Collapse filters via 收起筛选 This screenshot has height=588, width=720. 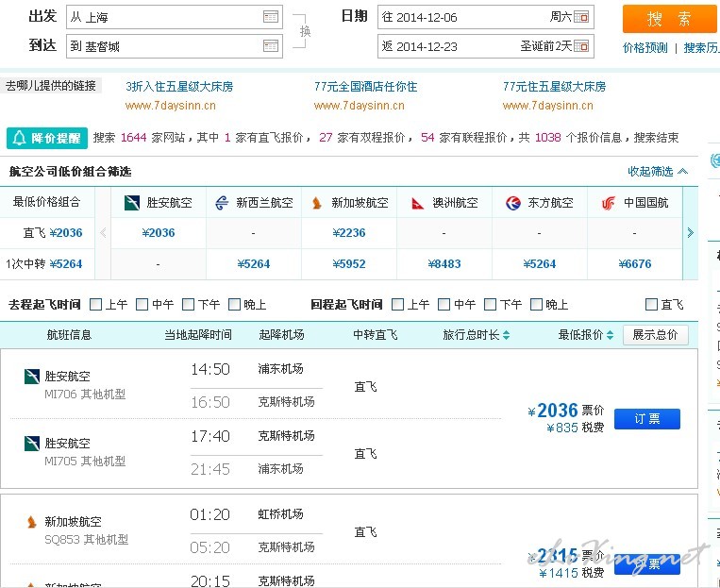click(x=658, y=172)
